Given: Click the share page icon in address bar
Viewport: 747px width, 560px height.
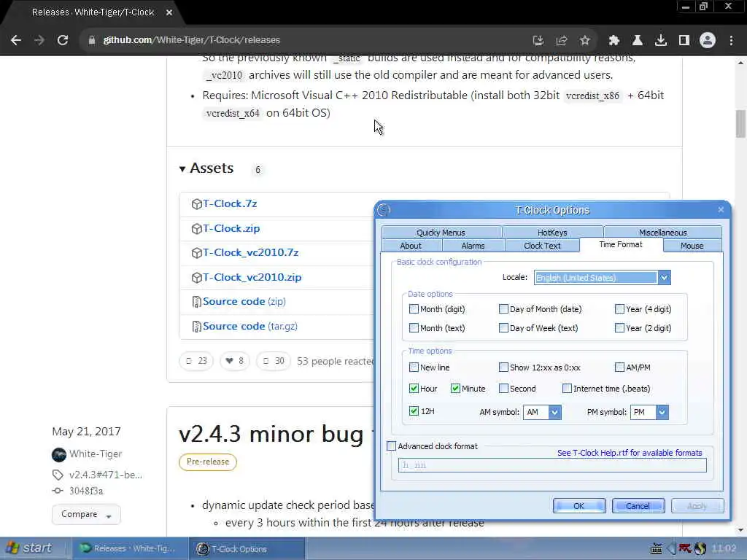Looking at the screenshot, I should [x=562, y=41].
